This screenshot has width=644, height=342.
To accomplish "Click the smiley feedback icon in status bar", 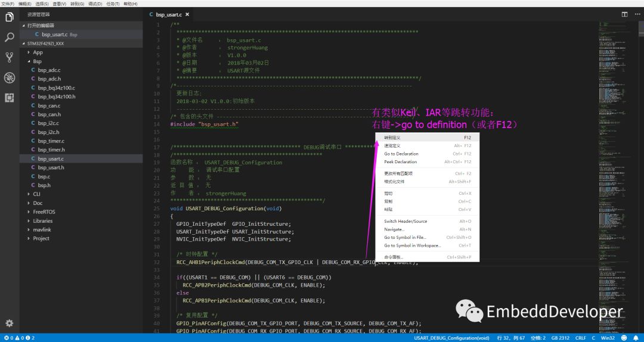I will 624,338.
